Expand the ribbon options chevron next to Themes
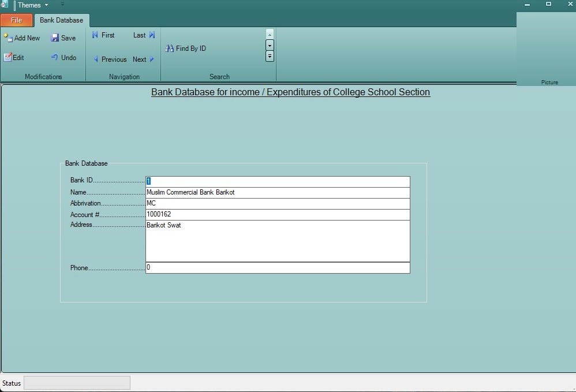This screenshot has height=392, width=576. coord(62,5)
